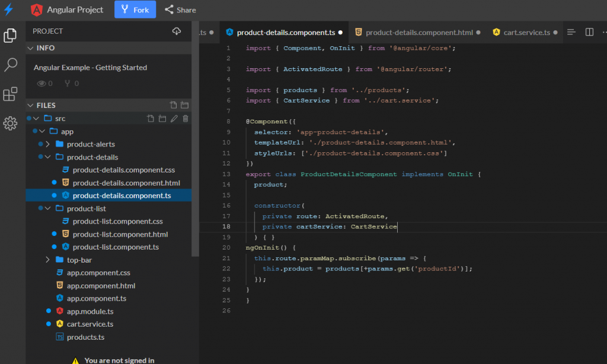The height and width of the screenshot is (364, 607).
Task: Click product-details.component.css file icon
Action: pos(65,170)
